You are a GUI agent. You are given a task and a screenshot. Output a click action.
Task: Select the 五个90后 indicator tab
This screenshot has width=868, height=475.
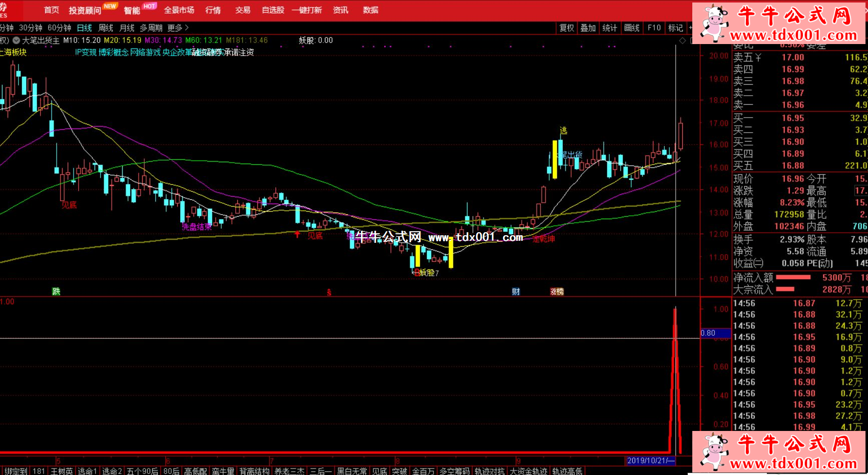click(x=142, y=471)
